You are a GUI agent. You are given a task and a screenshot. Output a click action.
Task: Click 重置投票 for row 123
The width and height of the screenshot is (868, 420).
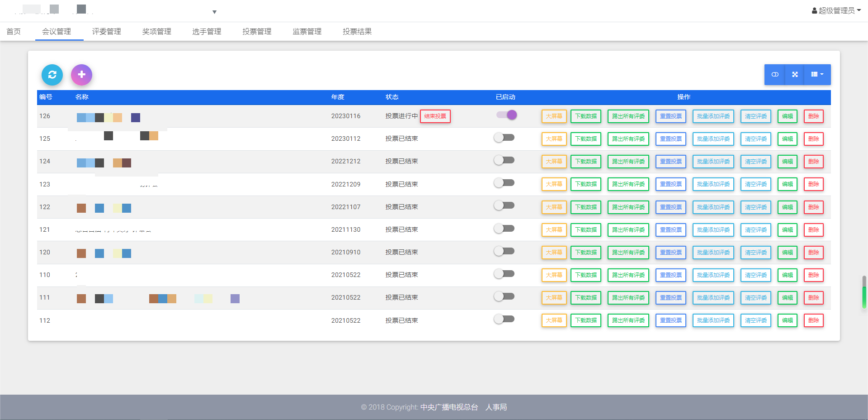pyautogui.click(x=671, y=184)
